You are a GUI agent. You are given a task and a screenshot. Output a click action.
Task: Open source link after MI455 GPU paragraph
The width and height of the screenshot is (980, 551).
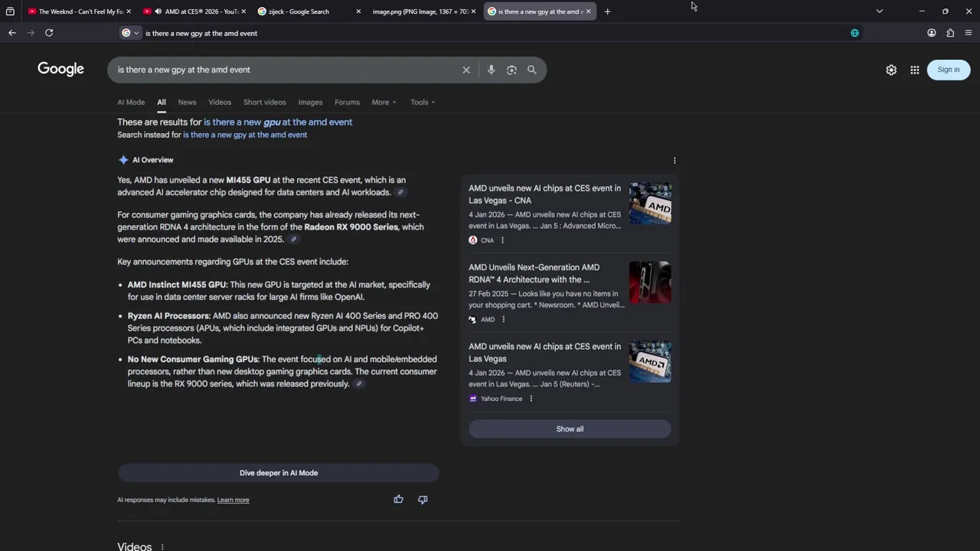coord(400,193)
